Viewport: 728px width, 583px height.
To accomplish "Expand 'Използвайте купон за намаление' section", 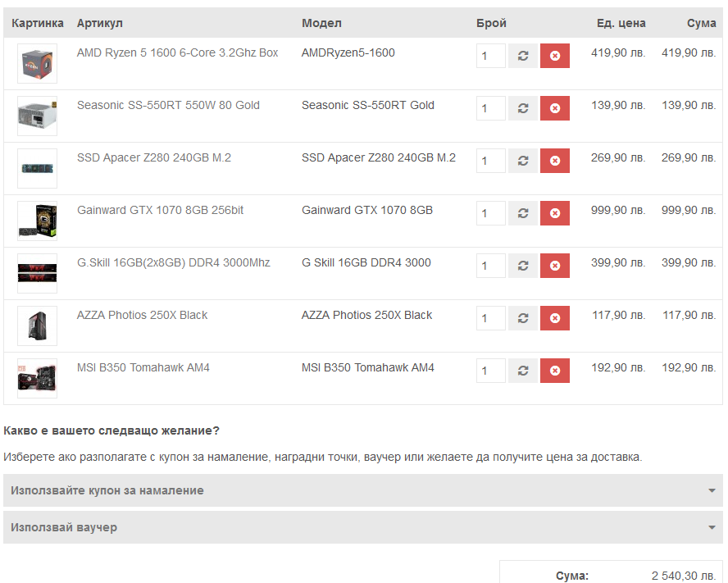I will [x=363, y=490].
